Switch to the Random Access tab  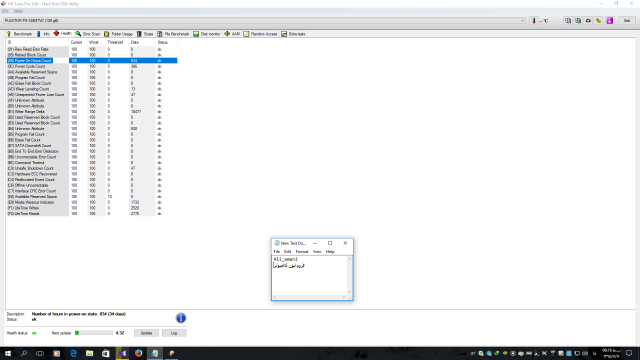(x=260, y=34)
